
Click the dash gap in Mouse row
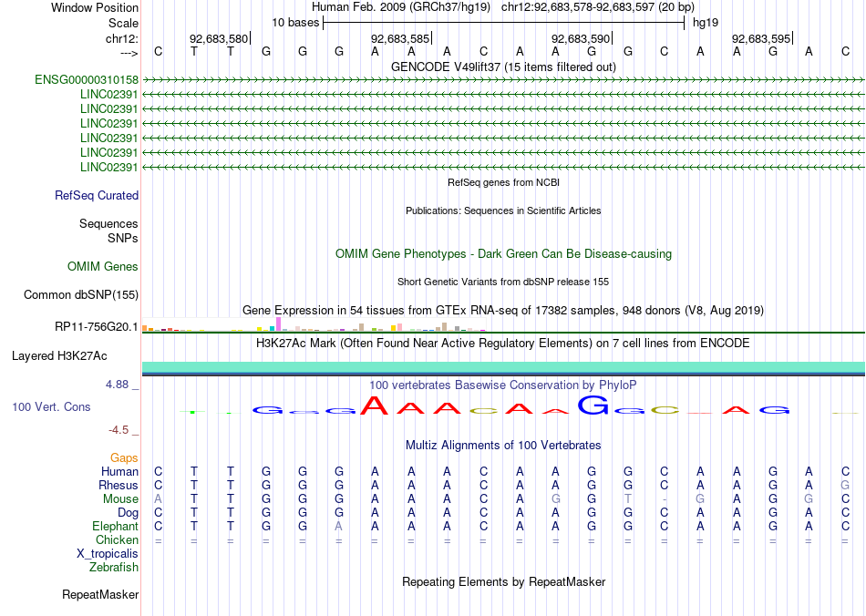pos(665,499)
